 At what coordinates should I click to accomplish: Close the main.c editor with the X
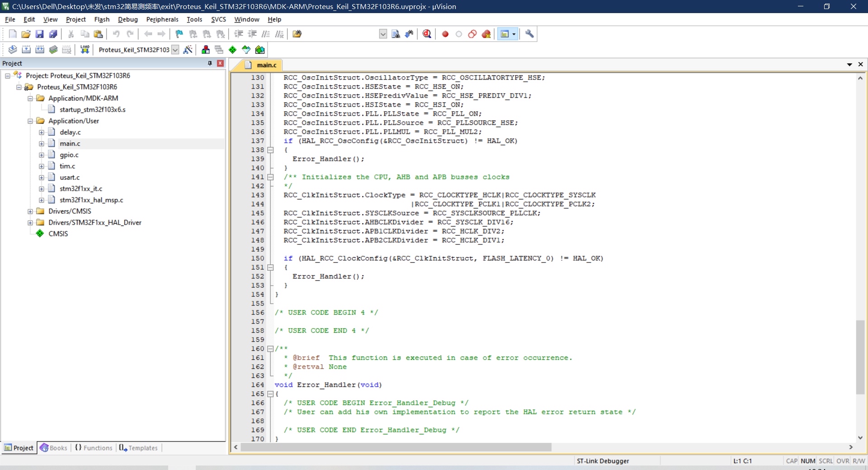tap(861, 65)
